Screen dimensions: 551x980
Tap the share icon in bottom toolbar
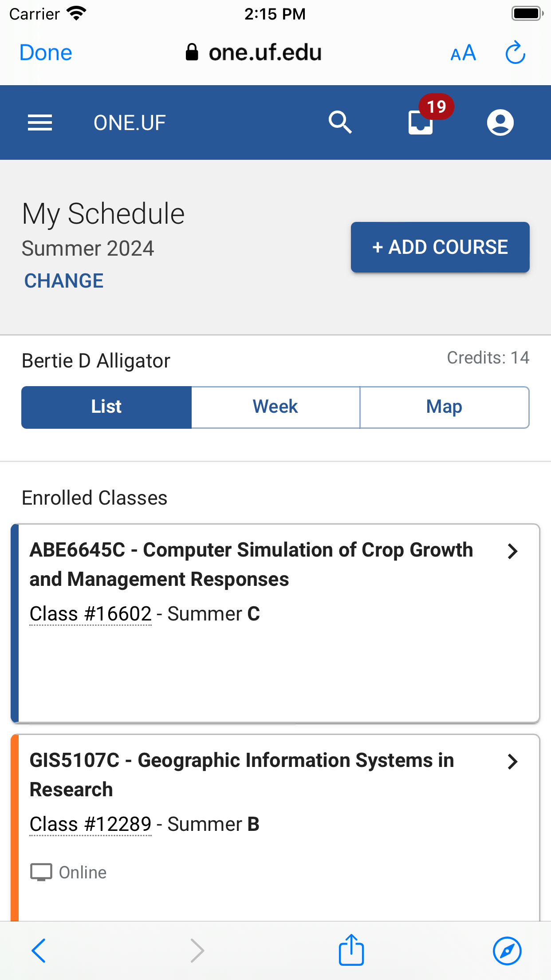click(351, 950)
